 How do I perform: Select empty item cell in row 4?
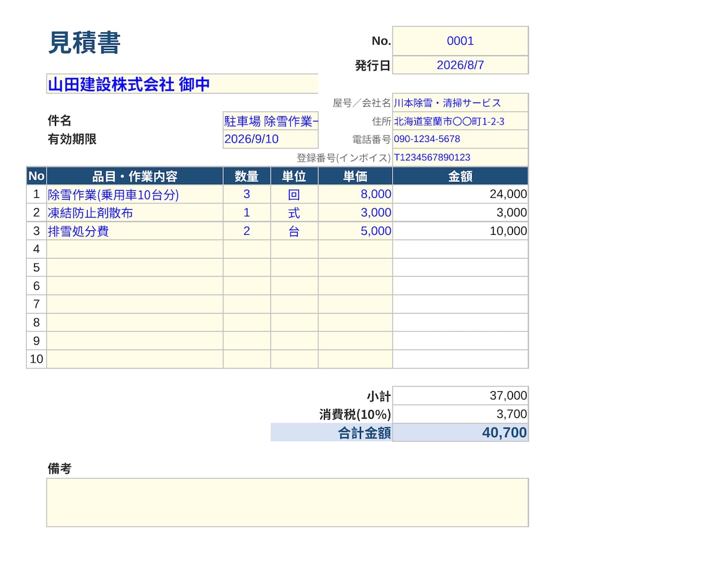[135, 249]
